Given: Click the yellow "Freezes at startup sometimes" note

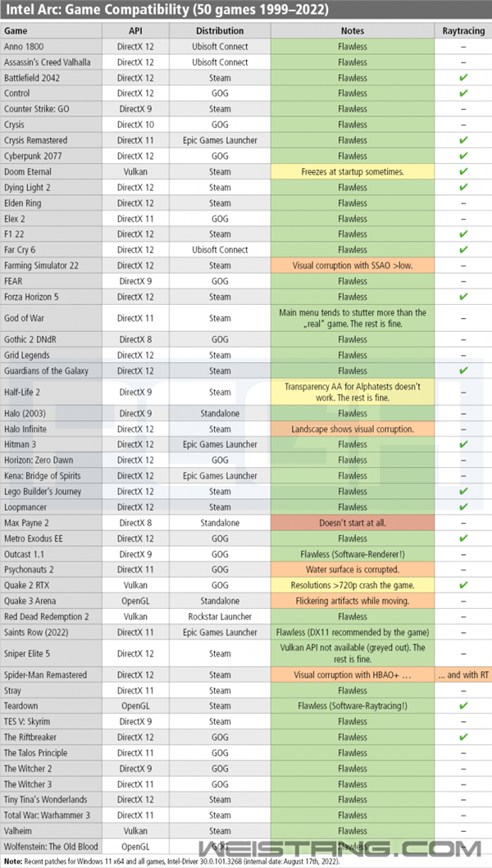Looking at the screenshot, I should pyautogui.click(x=353, y=172).
